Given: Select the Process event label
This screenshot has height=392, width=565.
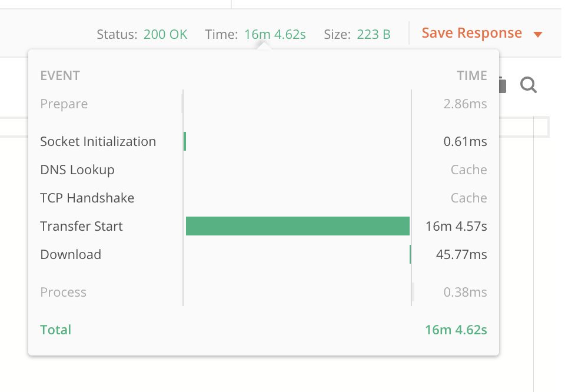Looking at the screenshot, I should [x=64, y=292].
